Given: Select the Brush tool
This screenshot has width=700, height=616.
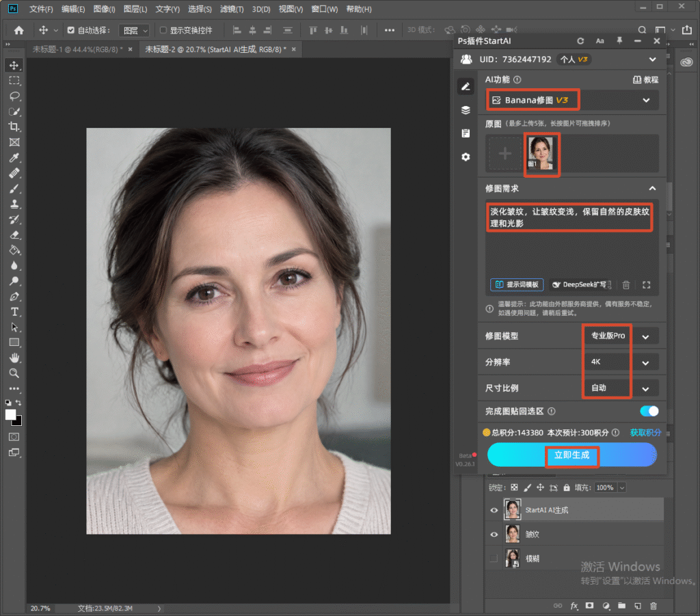Looking at the screenshot, I should [14, 189].
